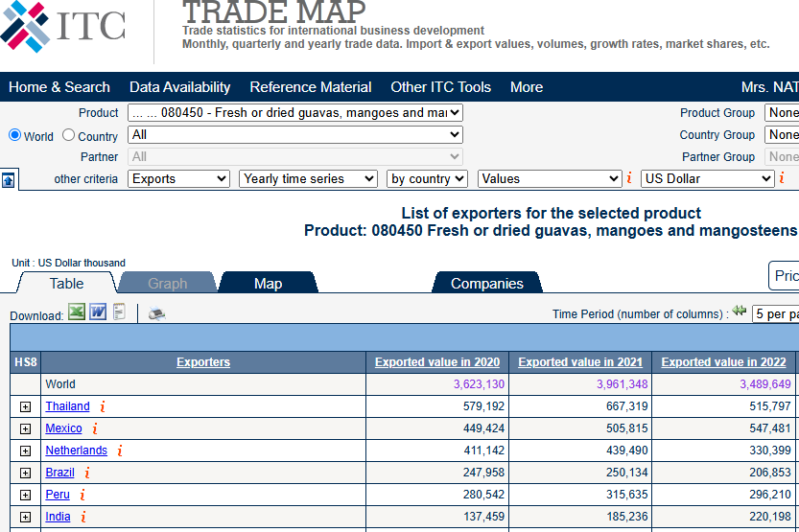Screen dimensions: 799x532
Task: Select the Country radio button
Action: click(x=68, y=135)
